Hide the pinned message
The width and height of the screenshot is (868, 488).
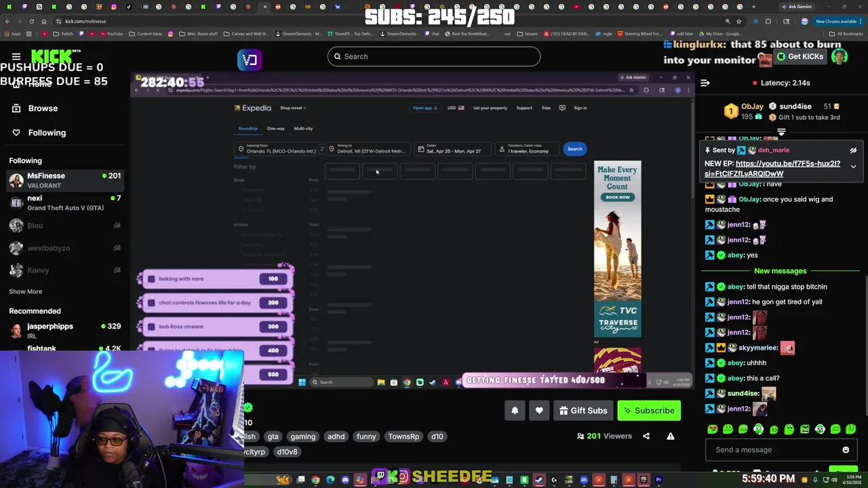coord(853,150)
